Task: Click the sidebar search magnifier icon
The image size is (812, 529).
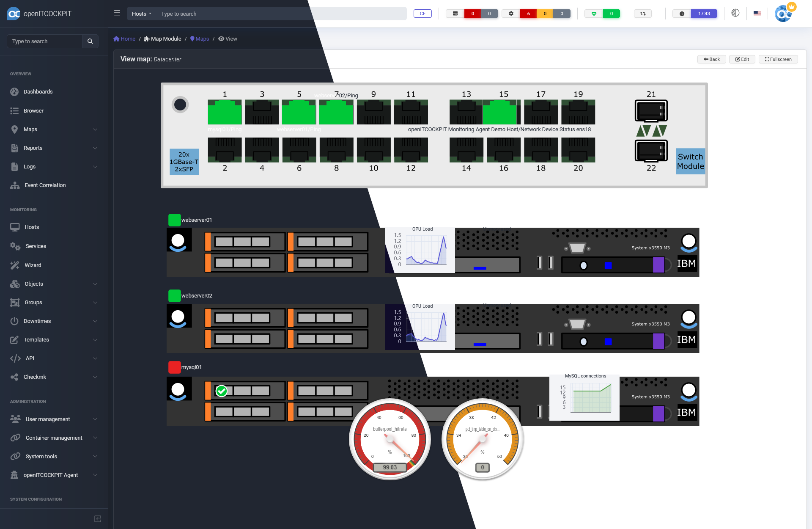Action: 90,41
